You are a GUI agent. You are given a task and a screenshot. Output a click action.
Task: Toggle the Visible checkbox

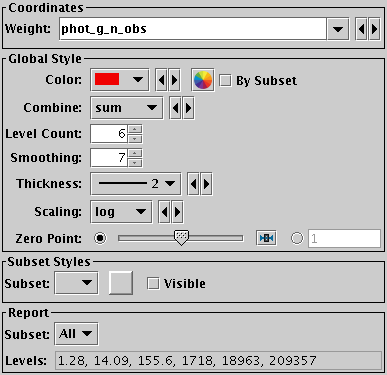153,284
